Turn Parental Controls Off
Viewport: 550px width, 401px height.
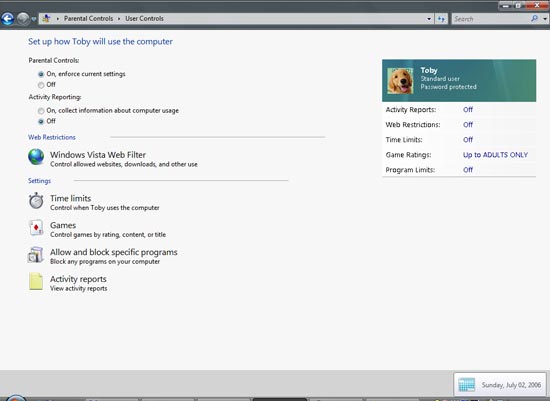[41, 85]
